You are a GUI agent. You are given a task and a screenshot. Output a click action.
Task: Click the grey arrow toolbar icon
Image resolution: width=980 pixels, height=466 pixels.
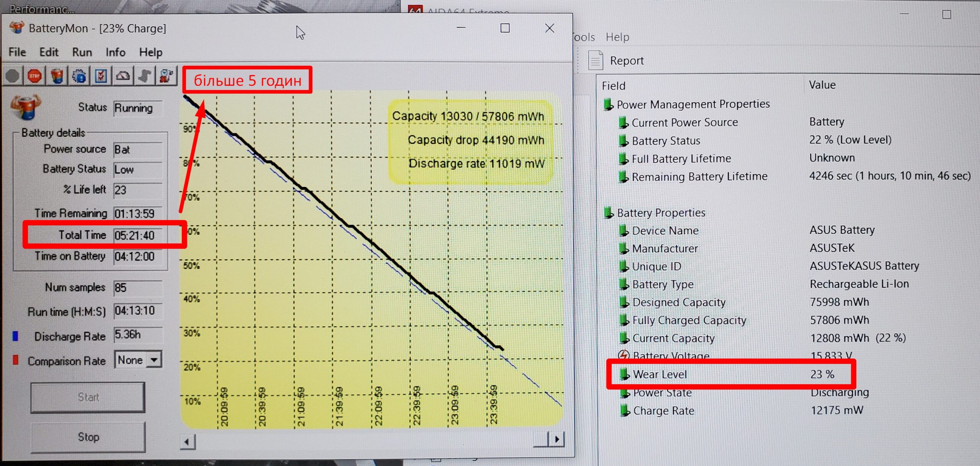coord(145,76)
